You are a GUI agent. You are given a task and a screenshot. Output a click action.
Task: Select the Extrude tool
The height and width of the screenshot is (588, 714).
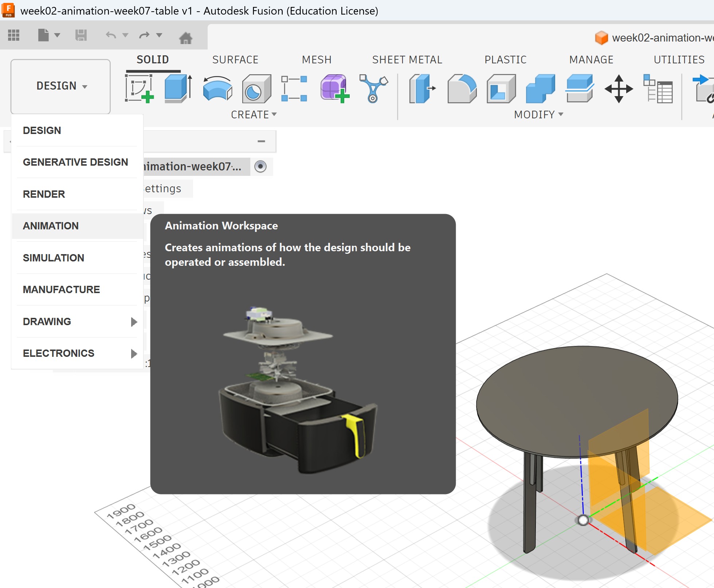tap(178, 88)
